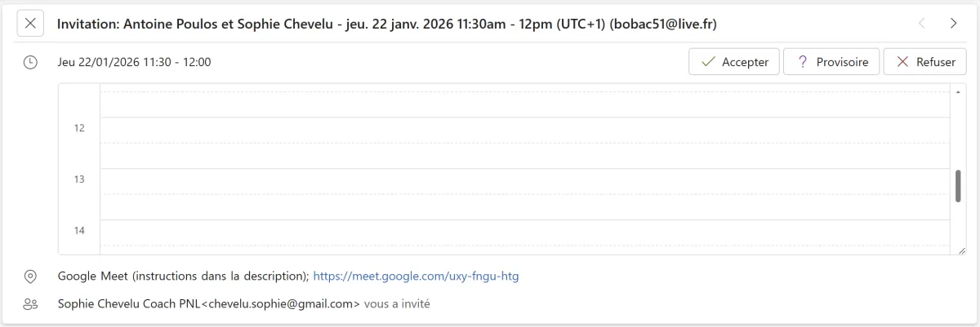Refuse the meeting invitation

(924, 62)
